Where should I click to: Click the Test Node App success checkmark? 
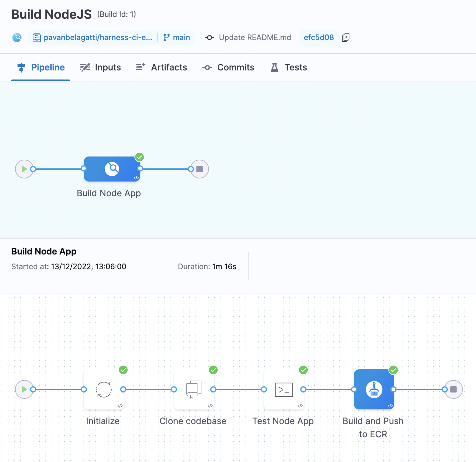[x=303, y=370]
